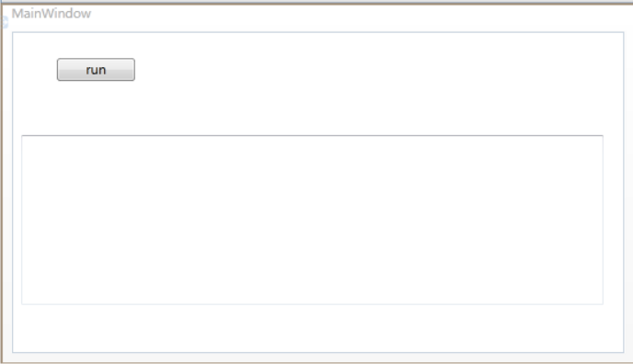Screen dimensions: 633x364
Task: Click the MainWindow label at top left
Action: click(52, 14)
